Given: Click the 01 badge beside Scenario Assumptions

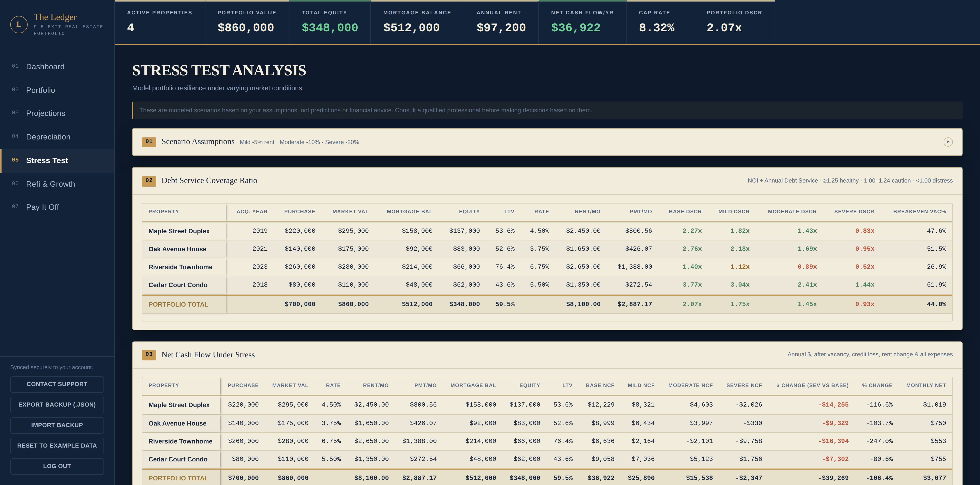Looking at the screenshot, I should pyautogui.click(x=149, y=142).
